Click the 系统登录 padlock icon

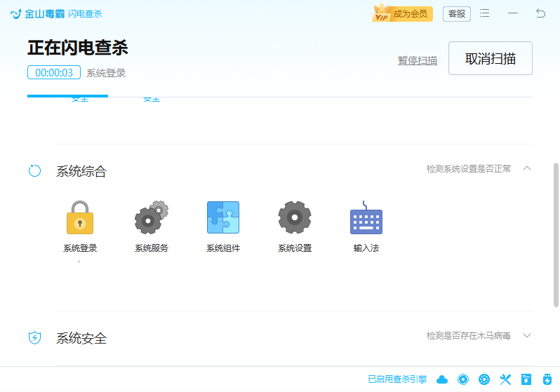pos(80,217)
